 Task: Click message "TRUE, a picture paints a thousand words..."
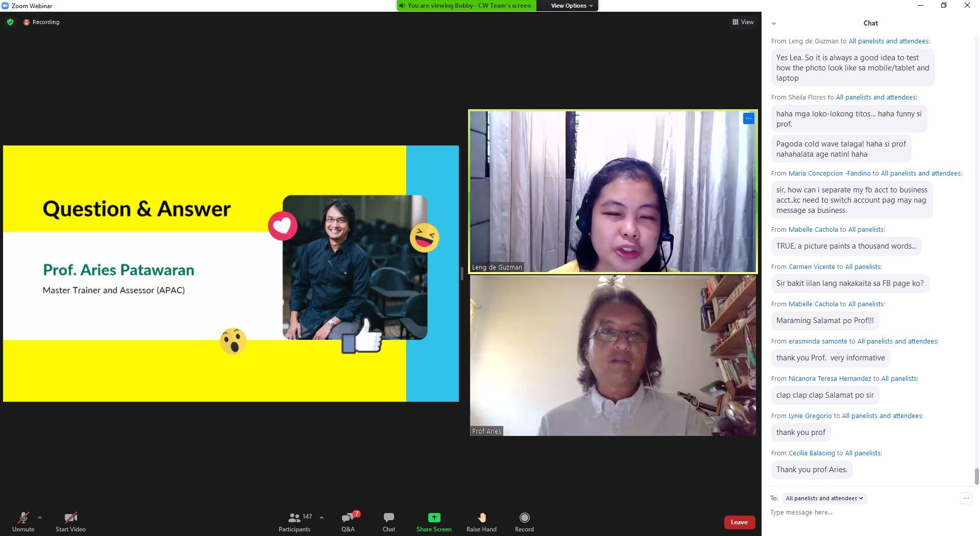(x=846, y=246)
